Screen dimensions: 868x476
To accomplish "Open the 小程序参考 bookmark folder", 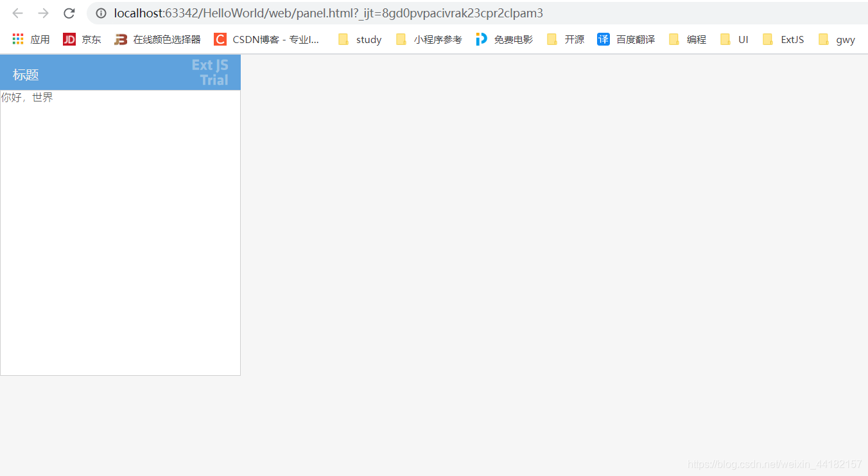I will point(429,39).
